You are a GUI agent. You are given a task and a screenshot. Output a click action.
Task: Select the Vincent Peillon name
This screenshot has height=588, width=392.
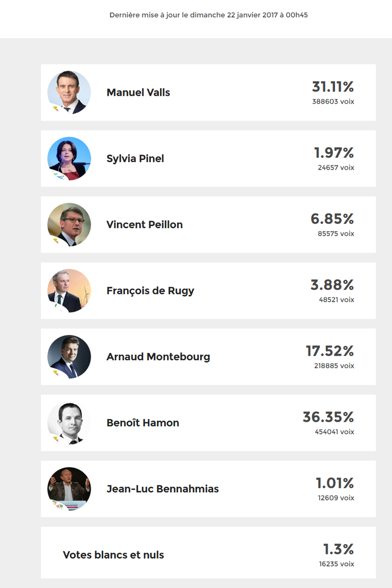tap(145, 224)
